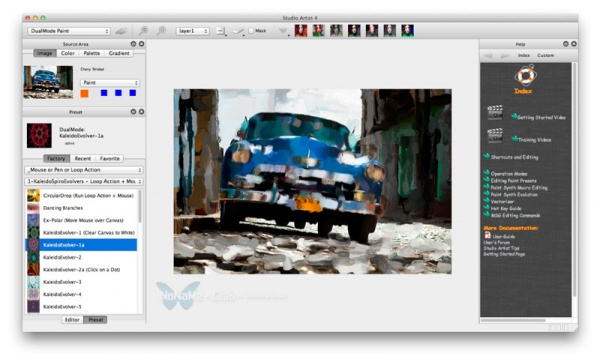Open the Hot Key Guide link
This screenshot has height=362, width=600.
(506, 209)
